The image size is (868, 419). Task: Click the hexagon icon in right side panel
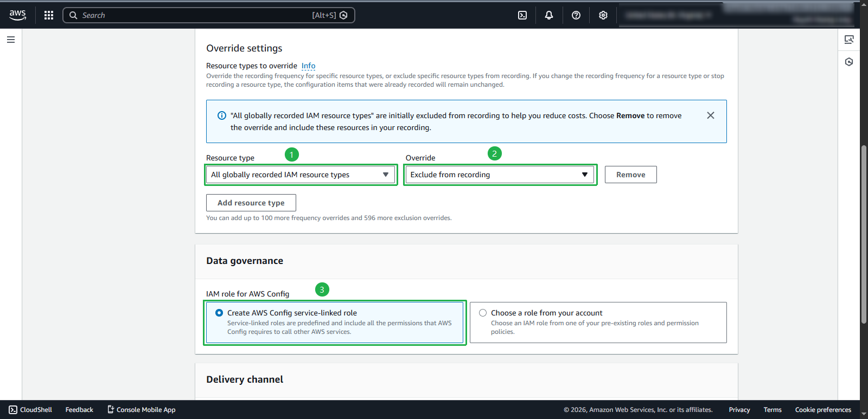(849, 62)
